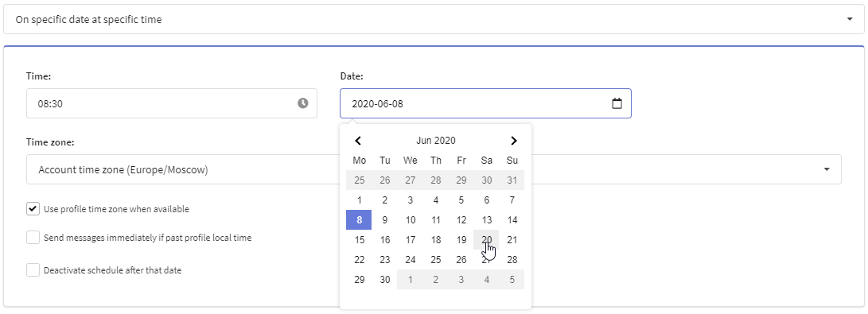Enable Send messages immediately if past profile local time
The height and width of the screenshot is (314, 868).
tap(33, 238)
